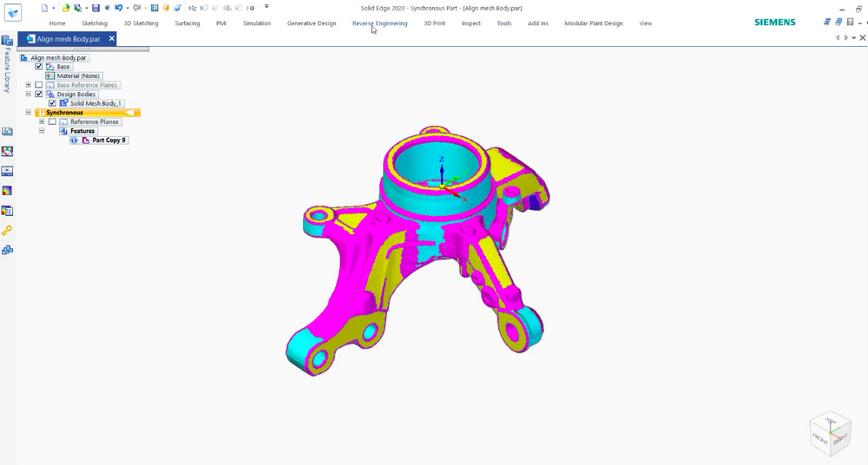Click the colorful image panel icon on left sidebar
Viewport: 868px width, 465px height.
(7, 151)
